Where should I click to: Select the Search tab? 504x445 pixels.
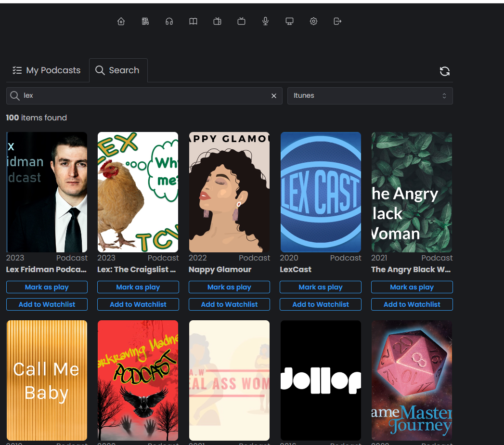tap(118, 70)
